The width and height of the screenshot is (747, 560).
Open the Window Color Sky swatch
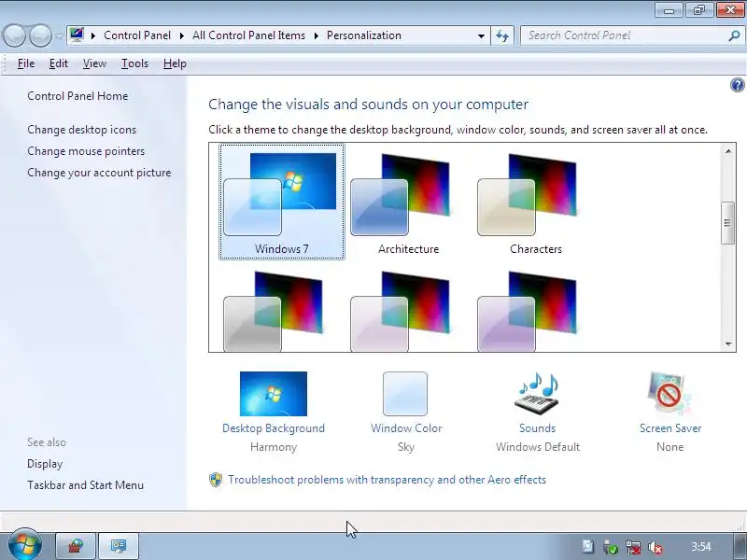tap(405, 394)
